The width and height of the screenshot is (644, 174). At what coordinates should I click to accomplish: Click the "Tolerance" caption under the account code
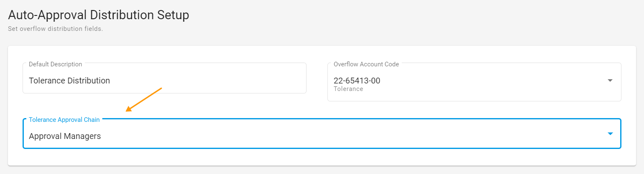[x=348, y=89]
